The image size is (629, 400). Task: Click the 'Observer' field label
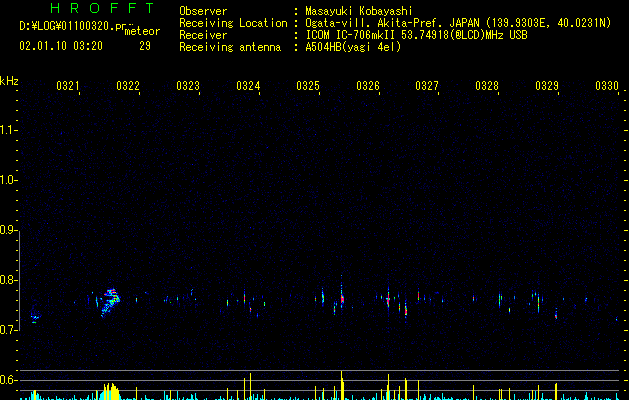[203, 11]
